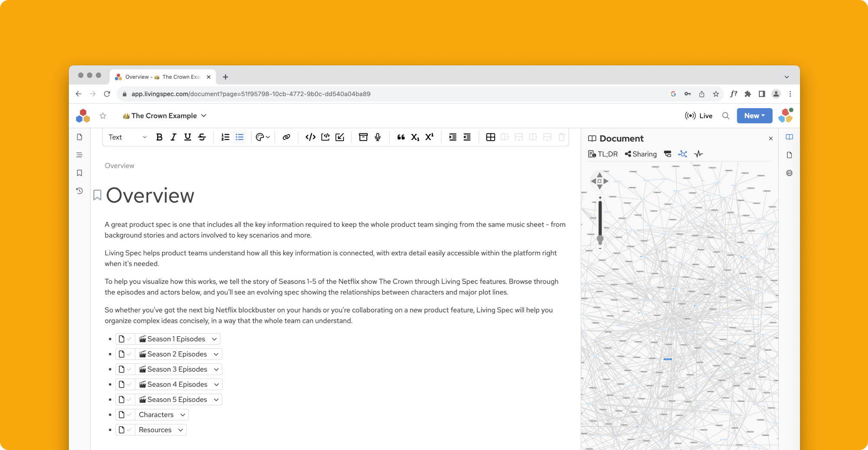868x450 pixels.
Task: Open the Characters page link
Action: click(x=156, y=415)
